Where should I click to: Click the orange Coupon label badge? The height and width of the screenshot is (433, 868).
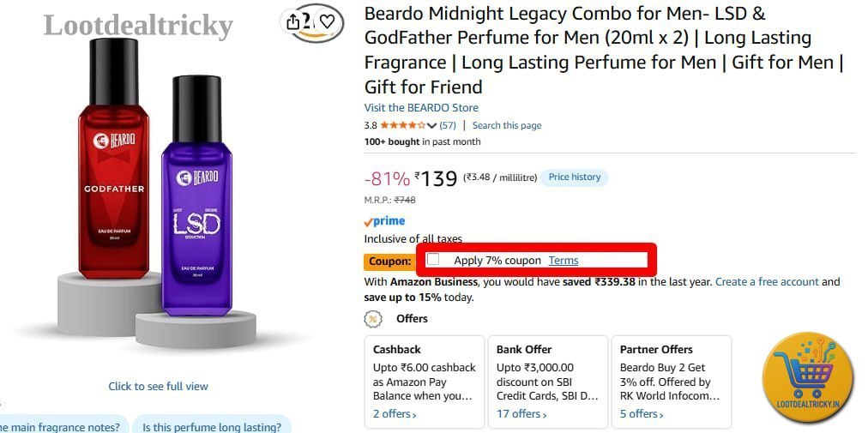point(389,262)
